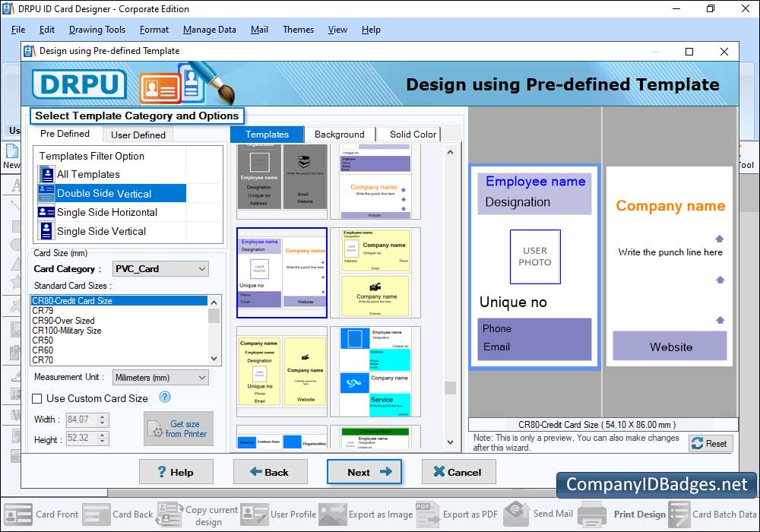Select CR50 in card sizes list
The height and width of the screenshot is (532, 760).
coord(119,340)
